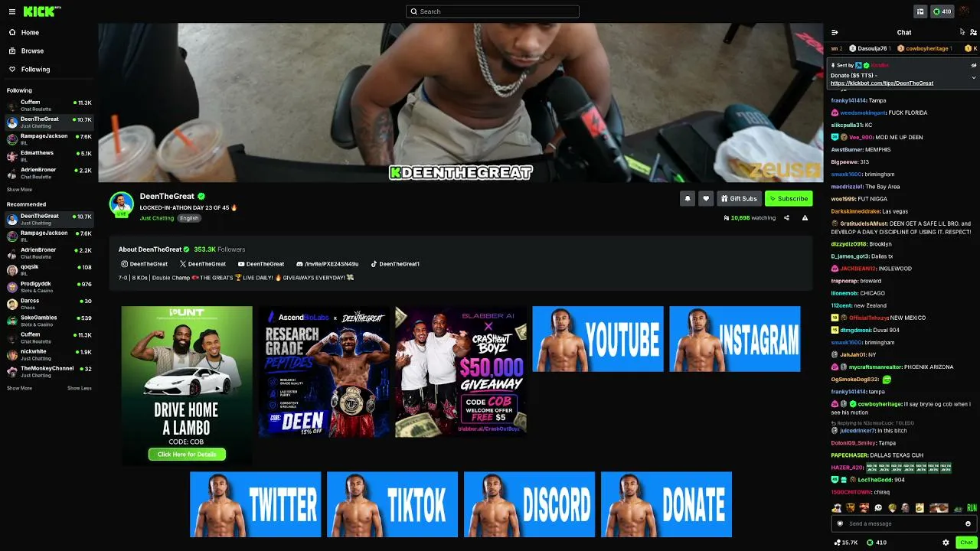Click the blue YOUTUBE panel
The width and height of the screenshot is (980, 551).
click(x=598, y=339)
